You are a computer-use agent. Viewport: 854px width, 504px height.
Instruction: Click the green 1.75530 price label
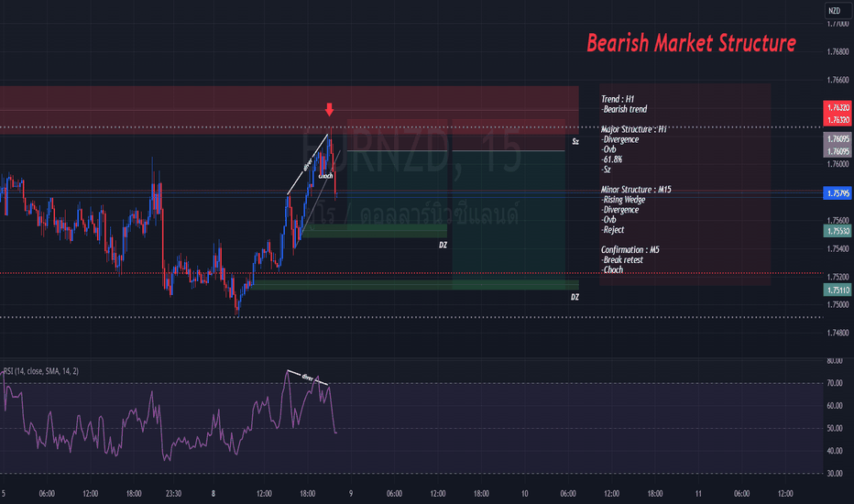coord(838,231)
